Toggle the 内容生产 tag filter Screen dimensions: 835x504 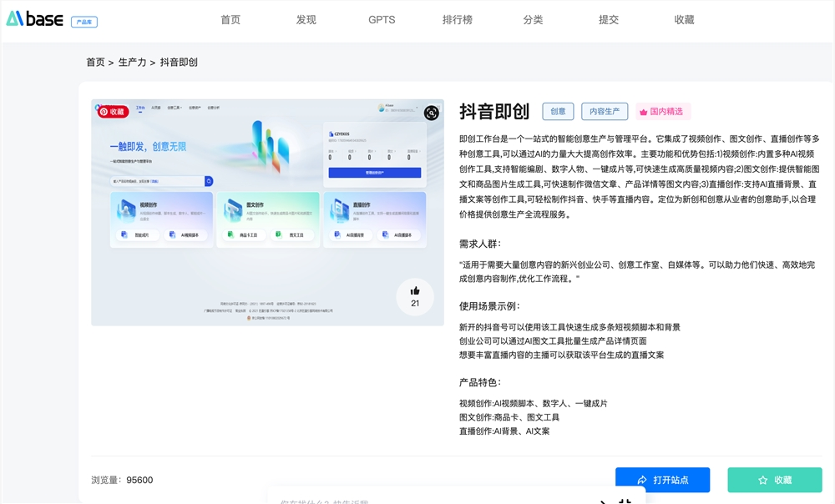[603, 111]
